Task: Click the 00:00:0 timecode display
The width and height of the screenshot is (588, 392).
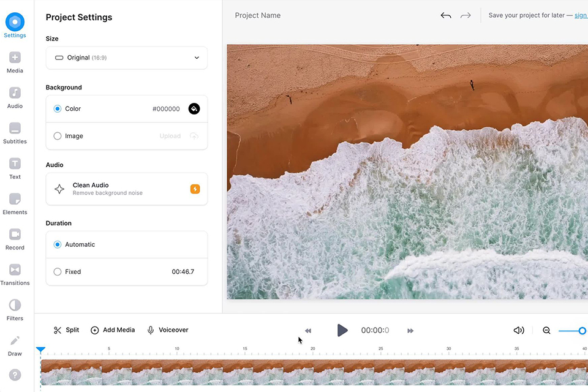Action: point(375,331)
